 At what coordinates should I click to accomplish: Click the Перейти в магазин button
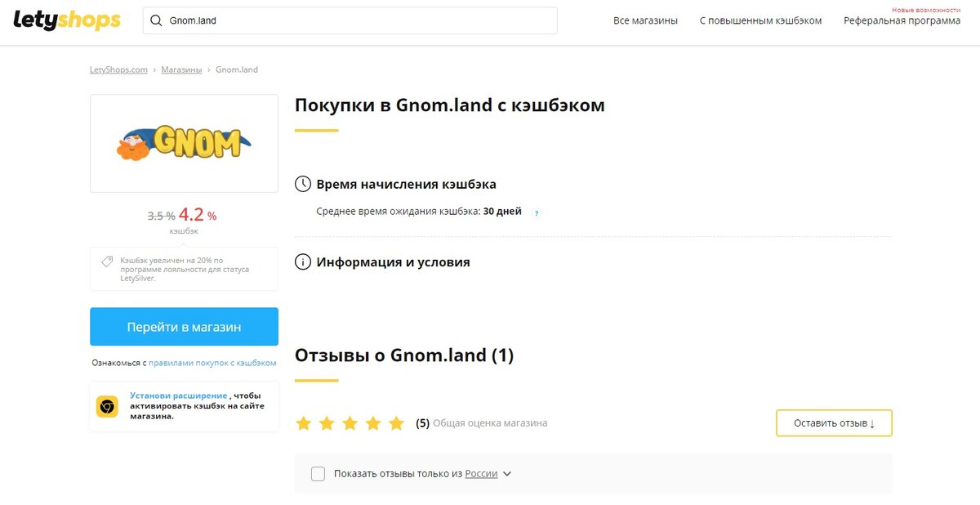(184, 327)
